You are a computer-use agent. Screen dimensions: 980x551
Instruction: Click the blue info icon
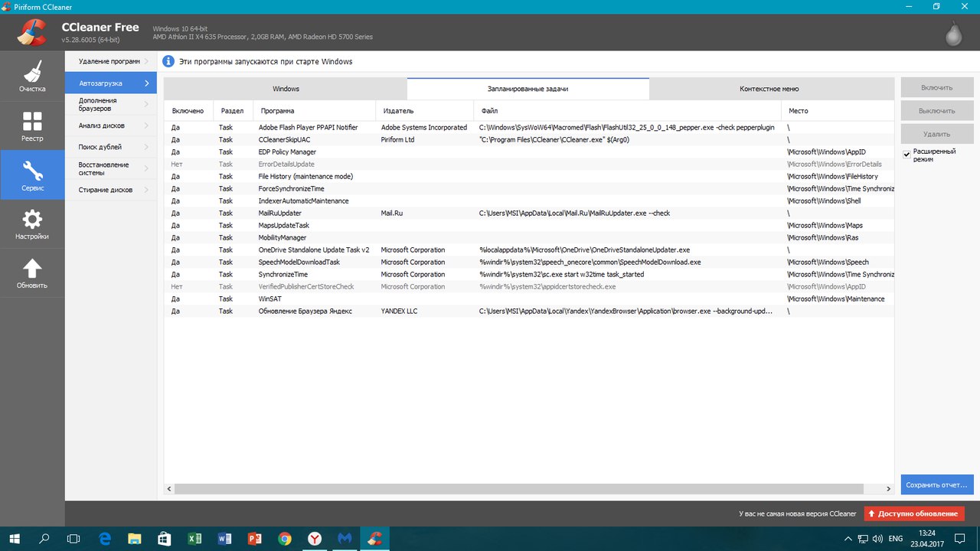(169, 61)
